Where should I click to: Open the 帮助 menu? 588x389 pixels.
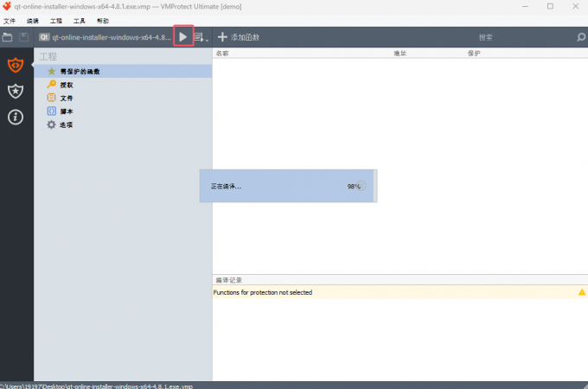(103, 19)
